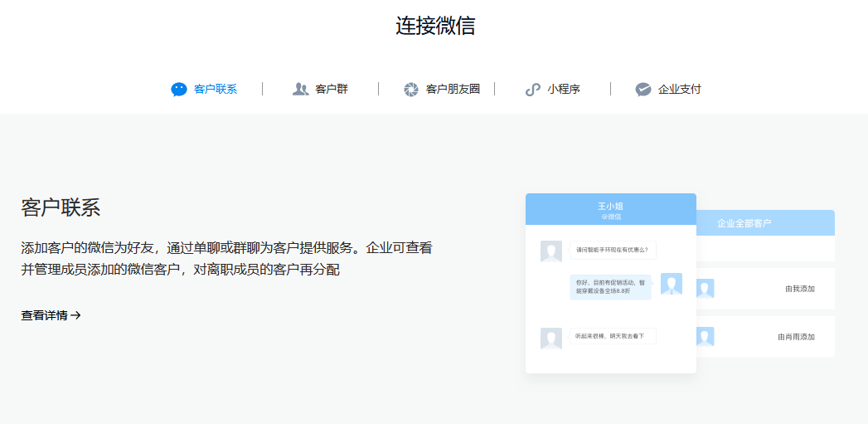Click the 客户联系 chat bubble icon
This screenshot has width=868, height=424.
tap(179, 90)
